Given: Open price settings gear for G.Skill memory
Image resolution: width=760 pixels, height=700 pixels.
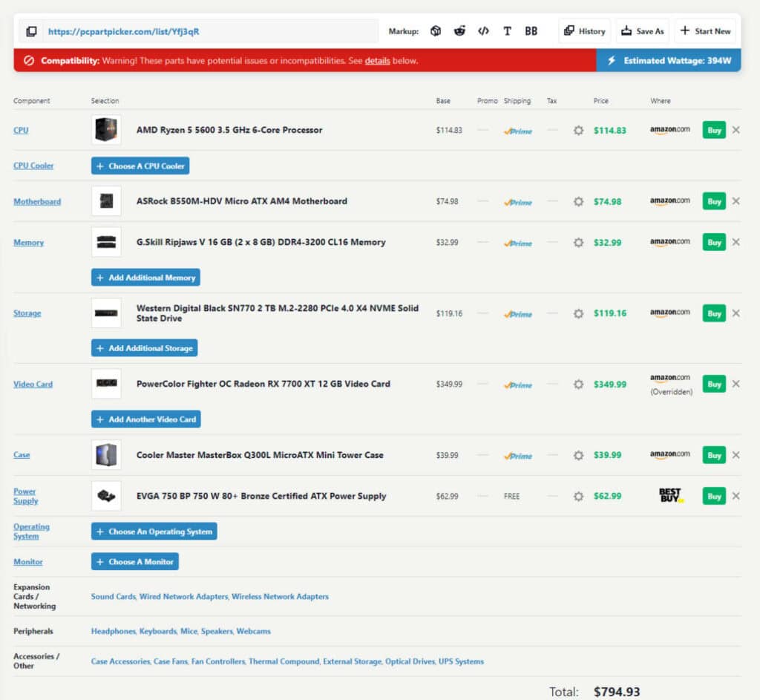Looking at the screenshot, I should coord(578,243).
